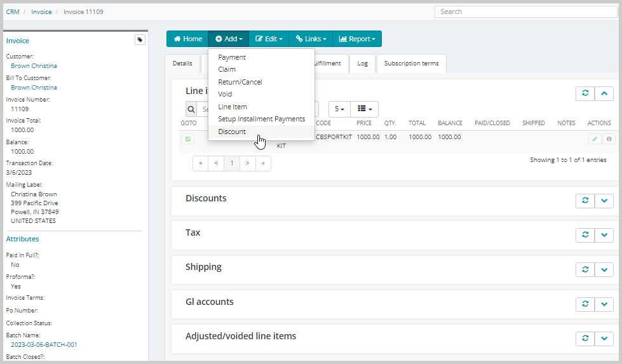Click the green GOTO icon in line item row

coord(187,138)
